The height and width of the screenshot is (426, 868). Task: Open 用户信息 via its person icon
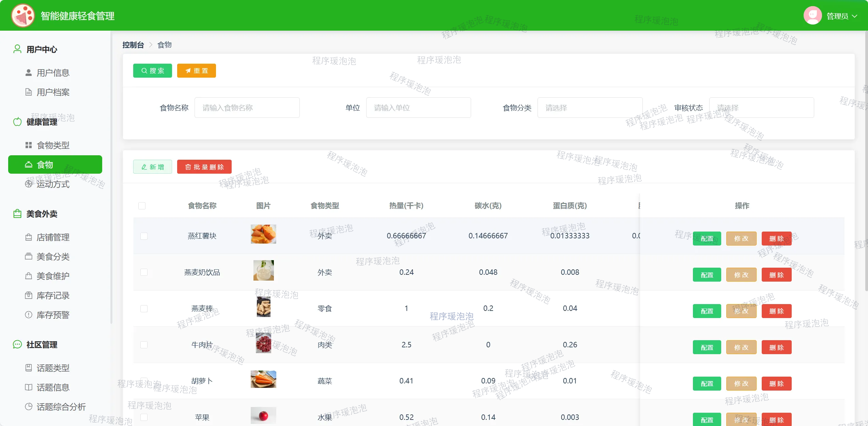tap(29, 73)
